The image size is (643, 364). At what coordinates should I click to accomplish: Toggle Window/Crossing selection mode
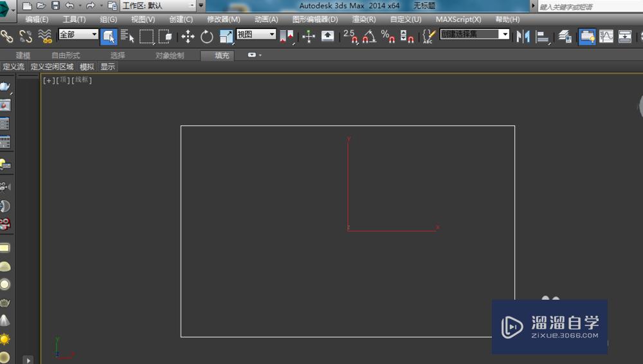[165, 37]
